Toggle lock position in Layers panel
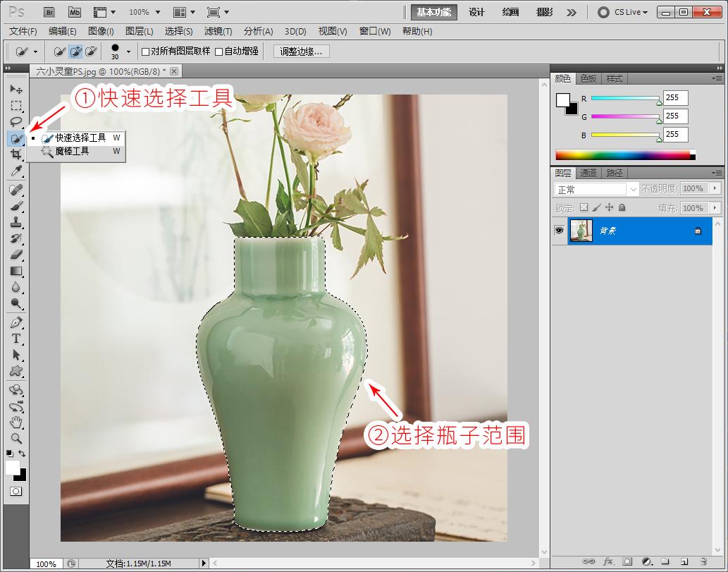The image size is (728, 572). pyautogui.click(x=609, y=207)
